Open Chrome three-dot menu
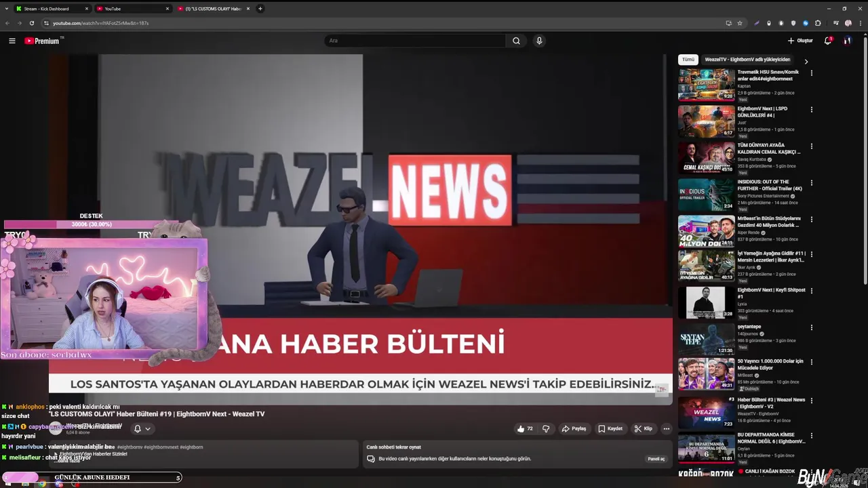This screenshot has width=868, height=488. pyautogui.click(x=861, y=23)
